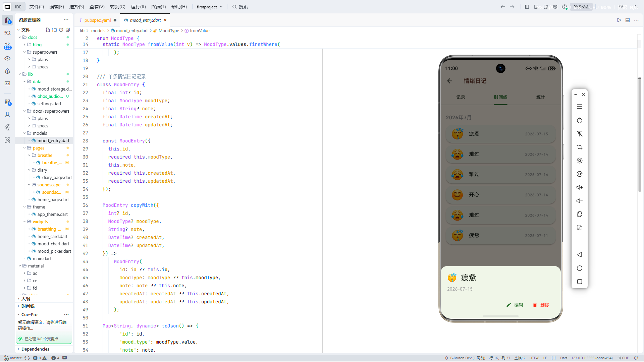Open the 文件(F) menu
This screenshot has height=362, width=644.
coord(37,7)
